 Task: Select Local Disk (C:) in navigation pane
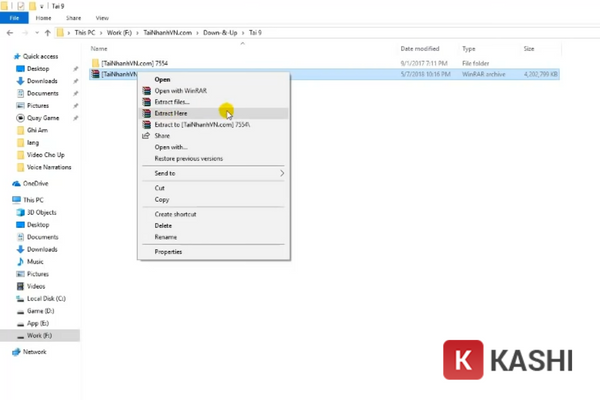tap(46, 298)
